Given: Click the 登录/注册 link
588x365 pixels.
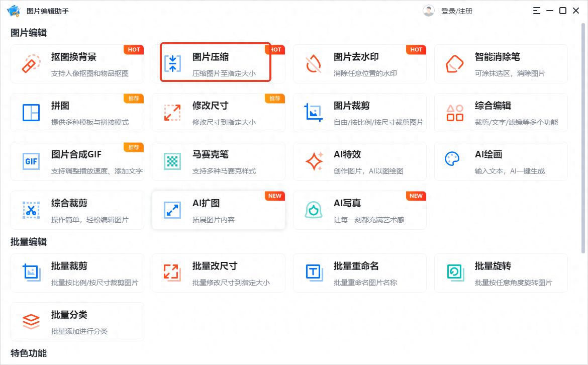Looking at the screenshot, I should pyautogui.click(x=457, y=11).
